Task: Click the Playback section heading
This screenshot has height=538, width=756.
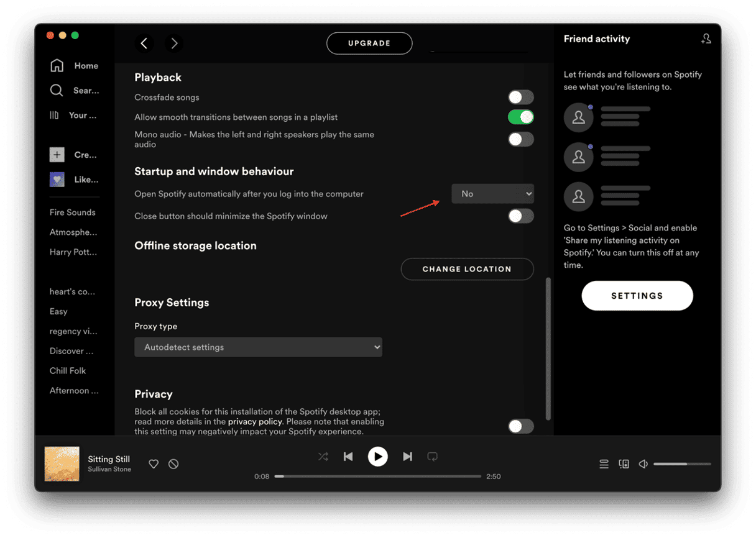Action: [x=158, y=78]
